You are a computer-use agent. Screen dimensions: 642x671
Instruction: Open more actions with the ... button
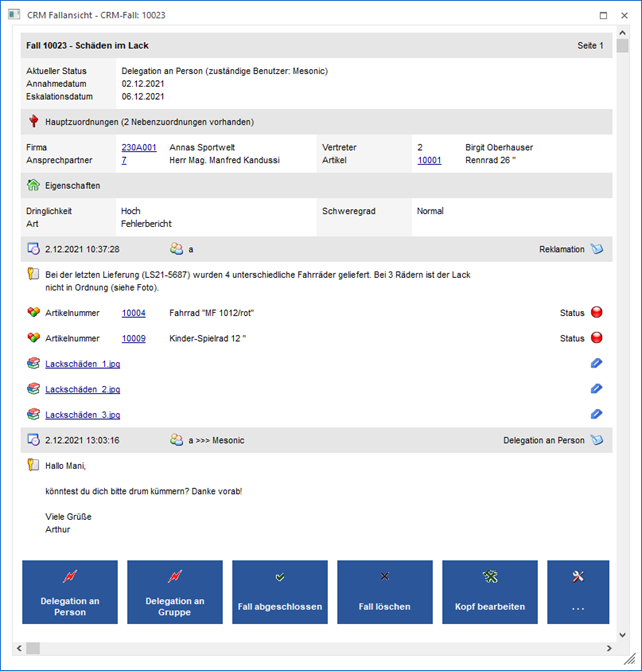[578, 592]
